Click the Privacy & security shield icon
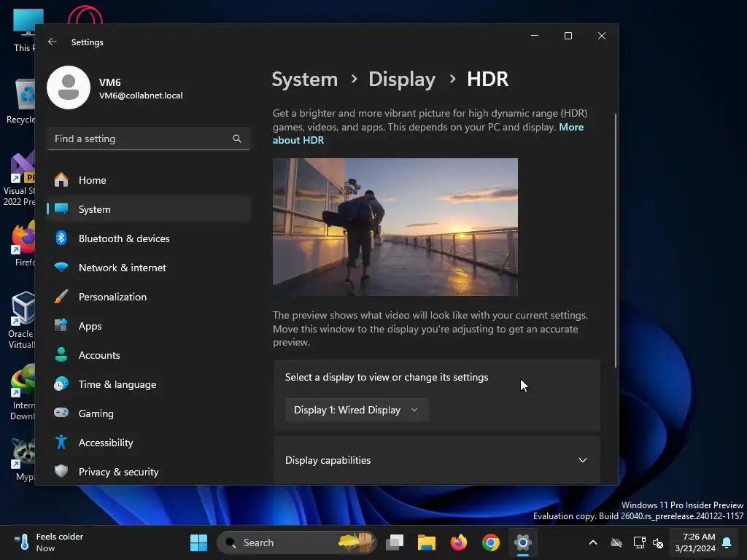 [x=61, y=471]
